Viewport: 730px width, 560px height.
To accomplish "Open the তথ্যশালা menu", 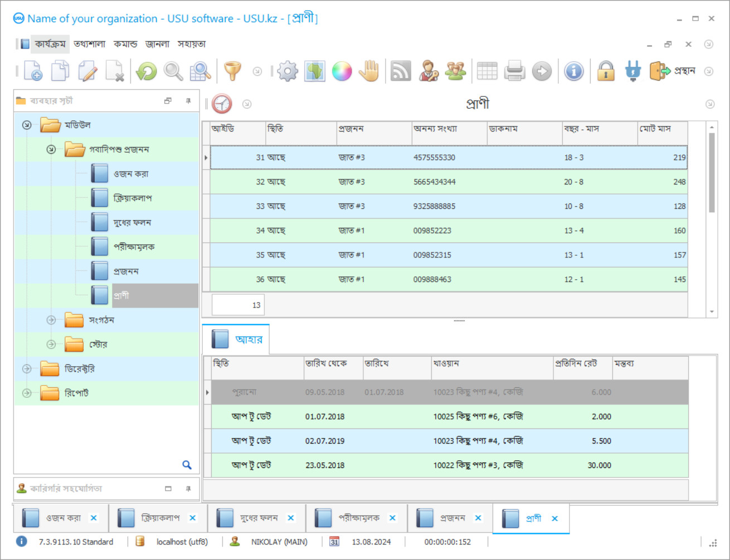I will click(89, 44).
